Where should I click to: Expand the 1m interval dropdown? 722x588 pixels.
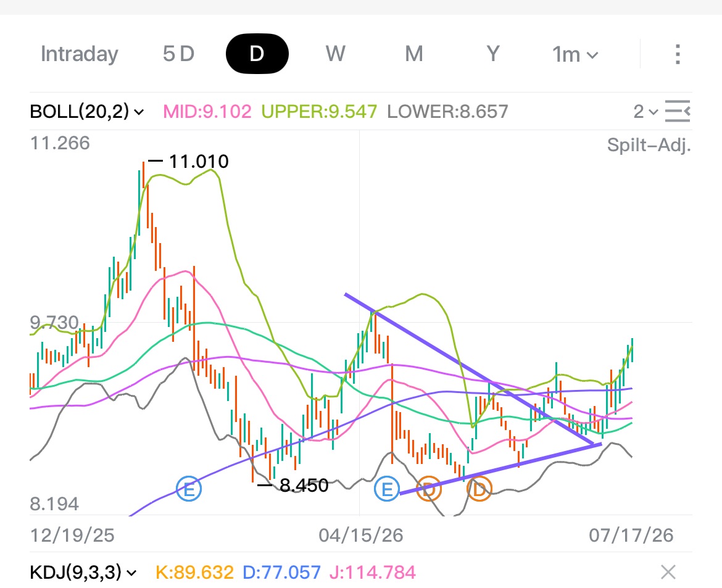tap(575, 54)
